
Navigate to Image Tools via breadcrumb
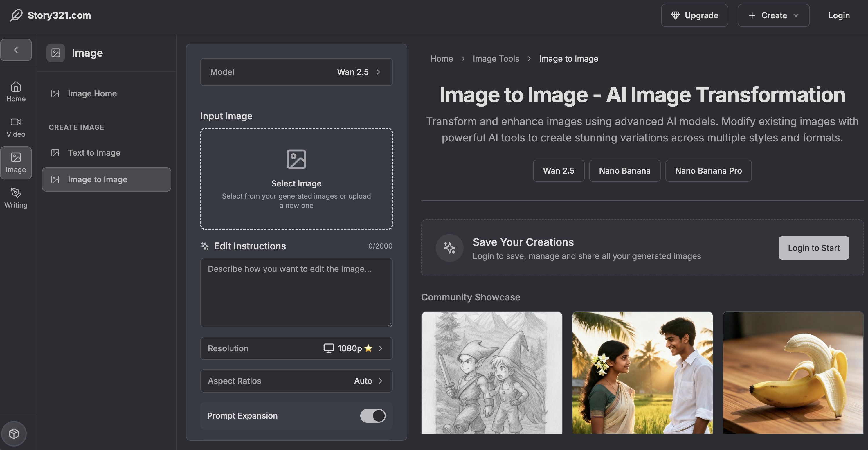tap(496, 58)
